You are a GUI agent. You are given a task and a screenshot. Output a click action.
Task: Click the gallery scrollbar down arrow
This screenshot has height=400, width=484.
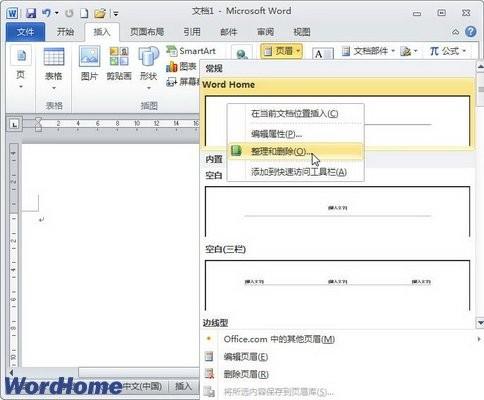480,323
